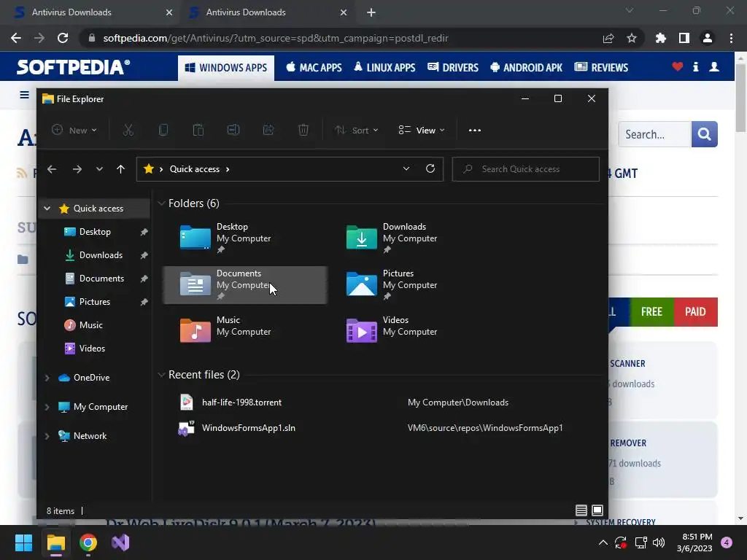Expand the address bar history dropdown
The height and width of the screenshot is (560, 747).
406,168
